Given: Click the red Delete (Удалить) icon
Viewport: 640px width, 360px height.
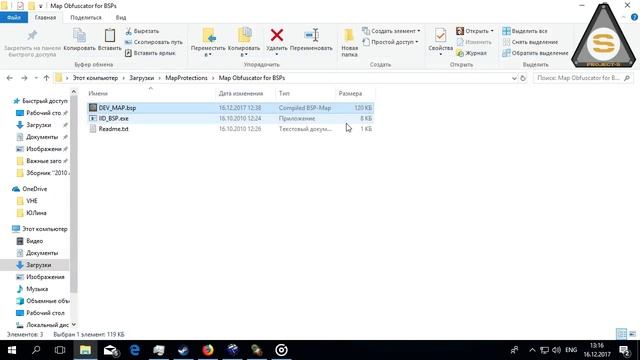Looking at the screenshot, I should 277,35.
